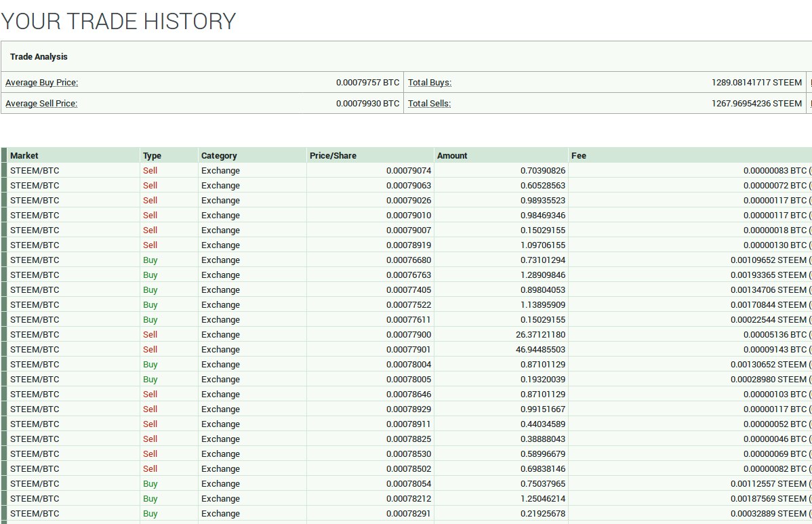
Task: Click the Total Buys label
Action: coord(430,82)
